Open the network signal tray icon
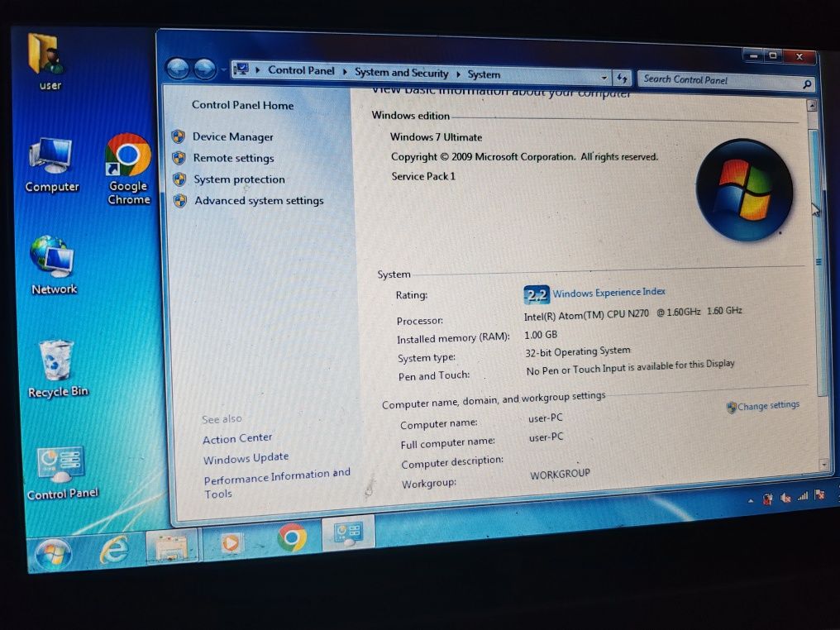The height and width of the screenshot is (630, 840). tap(803, 497)
